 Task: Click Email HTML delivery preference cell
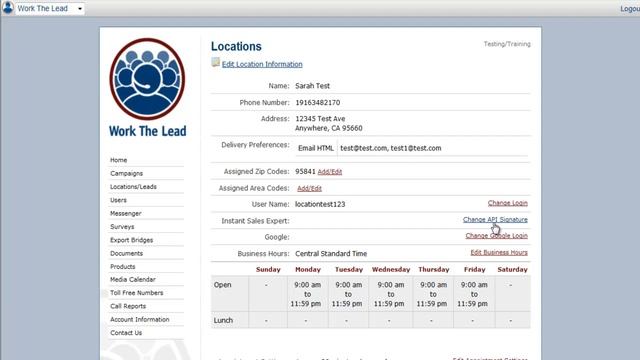coord(316,148)
